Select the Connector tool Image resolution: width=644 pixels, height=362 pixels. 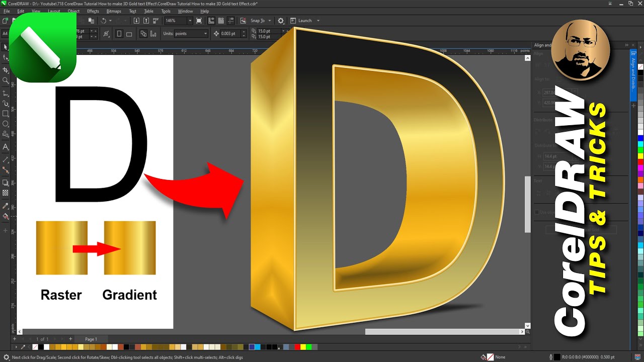(x=6, y=170)
